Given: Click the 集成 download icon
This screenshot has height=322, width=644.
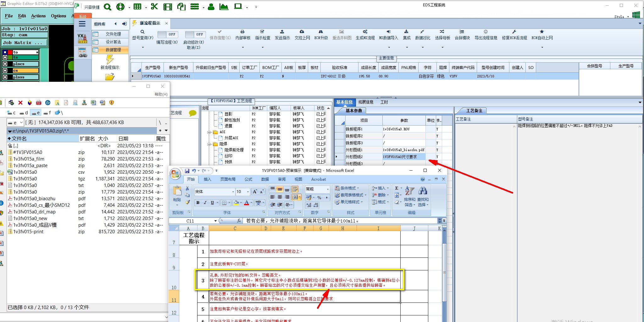Looking at the screenshot, I should 406,32.
